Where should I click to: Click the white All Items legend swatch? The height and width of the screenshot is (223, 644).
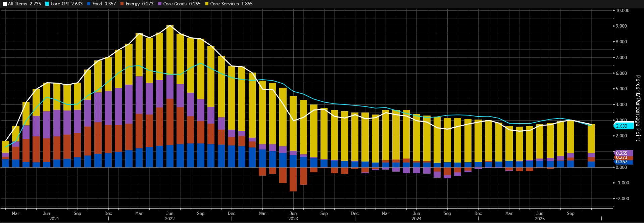(x=4, y=4)
